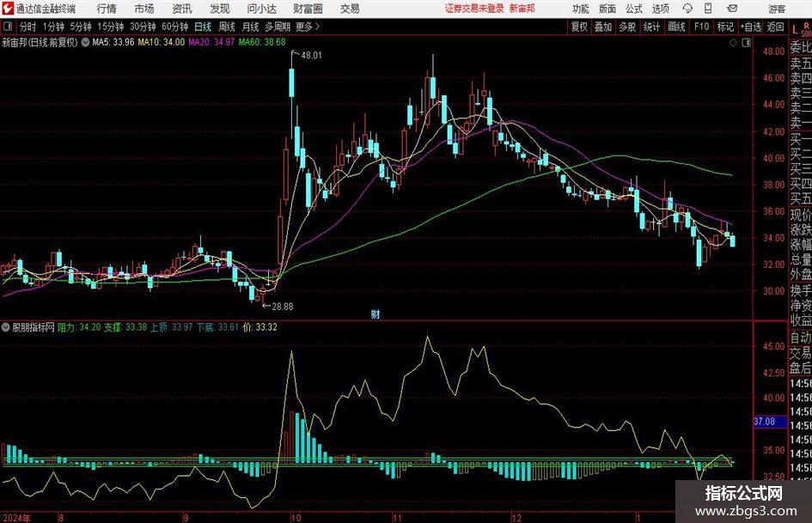Switch to 周线 weekly period
The height and width of the screenshot is (523, 812).
point(227,27)
